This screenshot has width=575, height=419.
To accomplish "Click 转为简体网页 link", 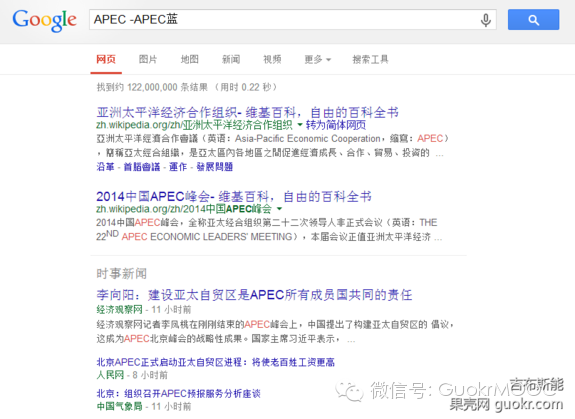I will point(336,125).
